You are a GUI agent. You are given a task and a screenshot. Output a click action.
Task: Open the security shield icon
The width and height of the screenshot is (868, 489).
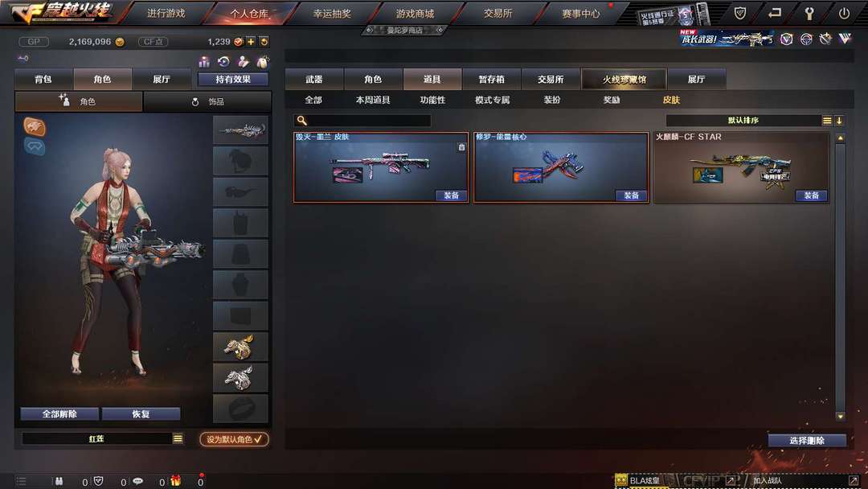point(740,13)
